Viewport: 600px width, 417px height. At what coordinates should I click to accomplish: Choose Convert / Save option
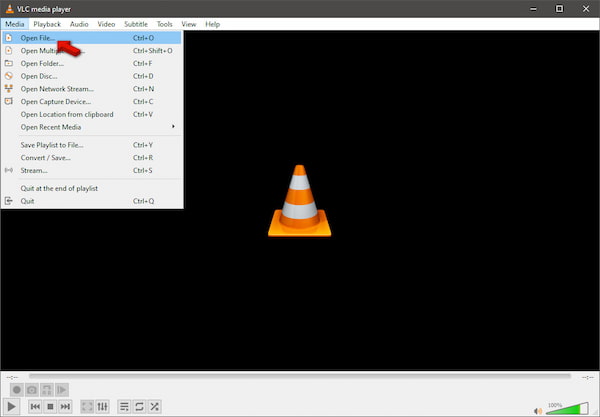[x=92, y=158]
